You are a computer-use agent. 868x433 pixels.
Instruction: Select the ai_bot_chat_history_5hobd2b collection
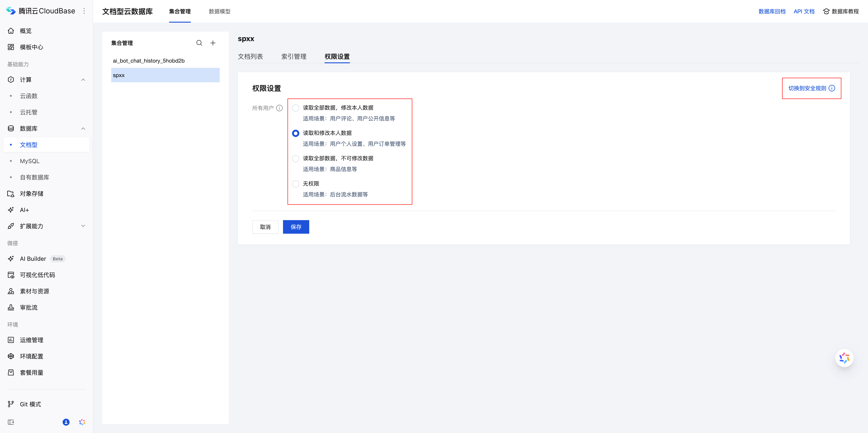pos(165,61)
